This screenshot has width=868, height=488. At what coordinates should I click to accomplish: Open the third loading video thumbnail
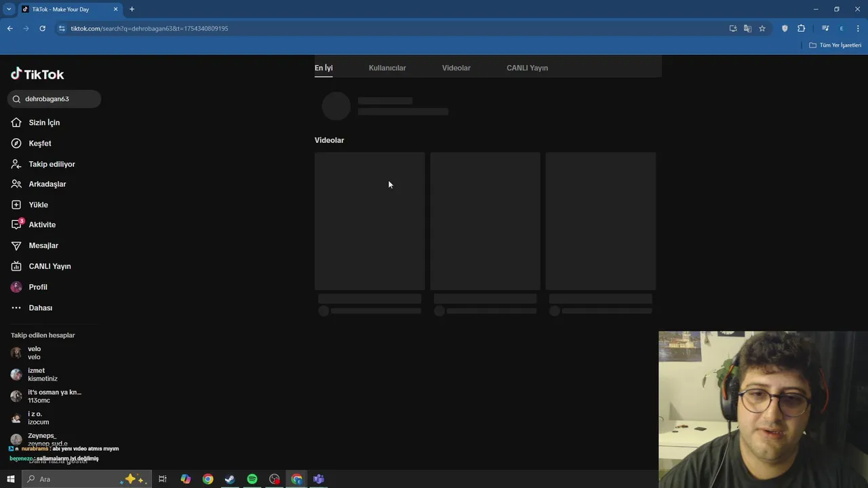tap(601, 221)
